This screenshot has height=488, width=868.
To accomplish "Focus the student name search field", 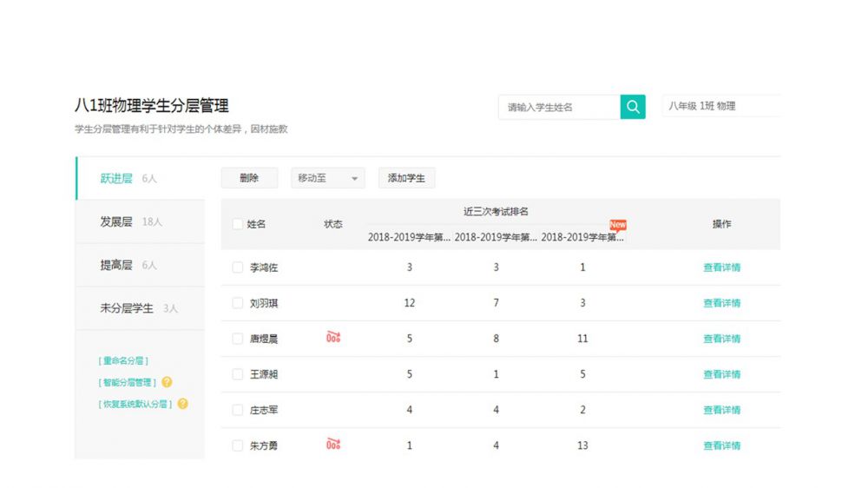I will click(559, 107).
